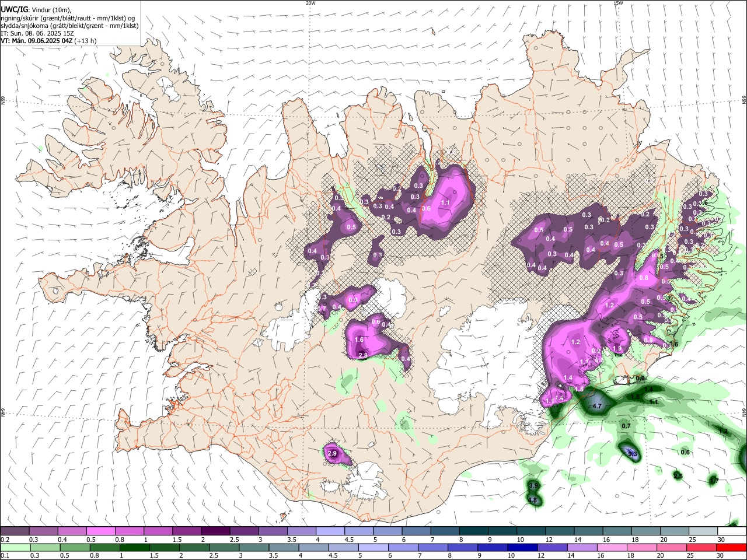
Task: Pick the lavender 4–4.5 swatch in the upper legend
Action: (x=330, y=531)
